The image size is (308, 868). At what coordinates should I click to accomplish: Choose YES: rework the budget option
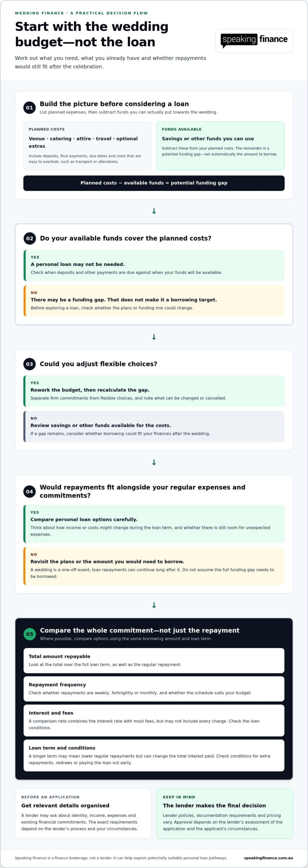click(x=154, y=391)
